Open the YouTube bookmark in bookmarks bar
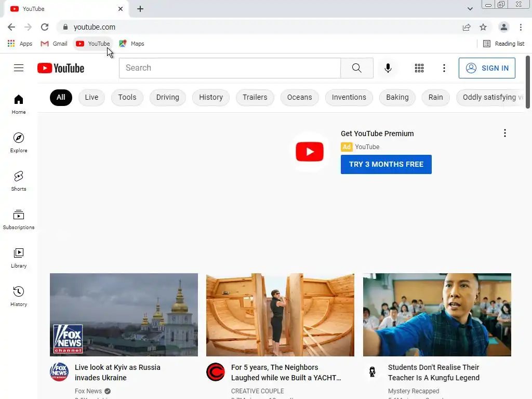 point(93,44)
